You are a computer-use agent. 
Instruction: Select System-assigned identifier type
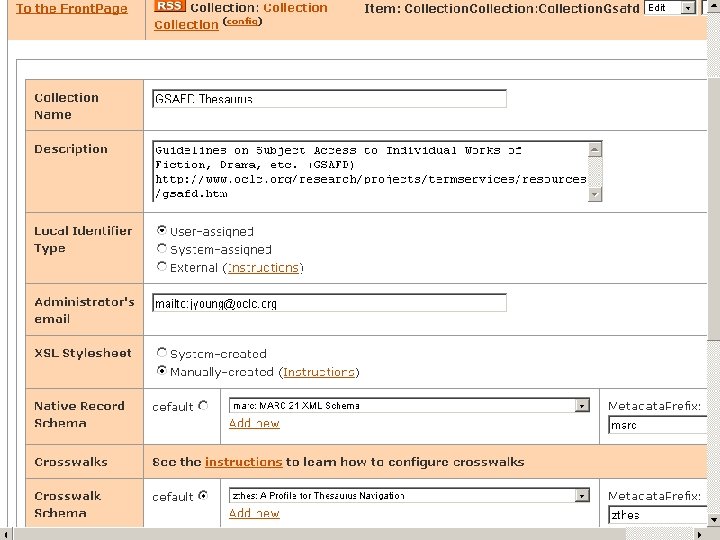click(162, 248)
